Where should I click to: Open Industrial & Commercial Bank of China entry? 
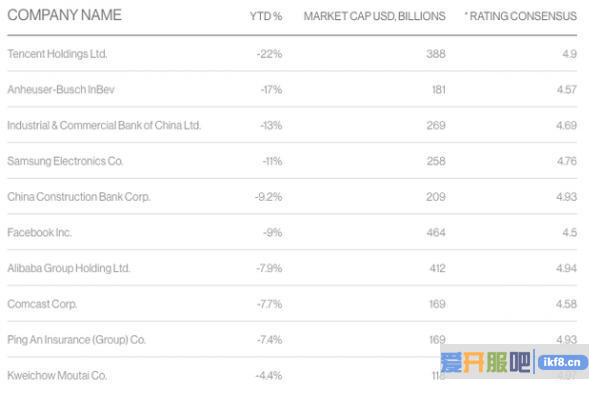[x=104, y=125]
